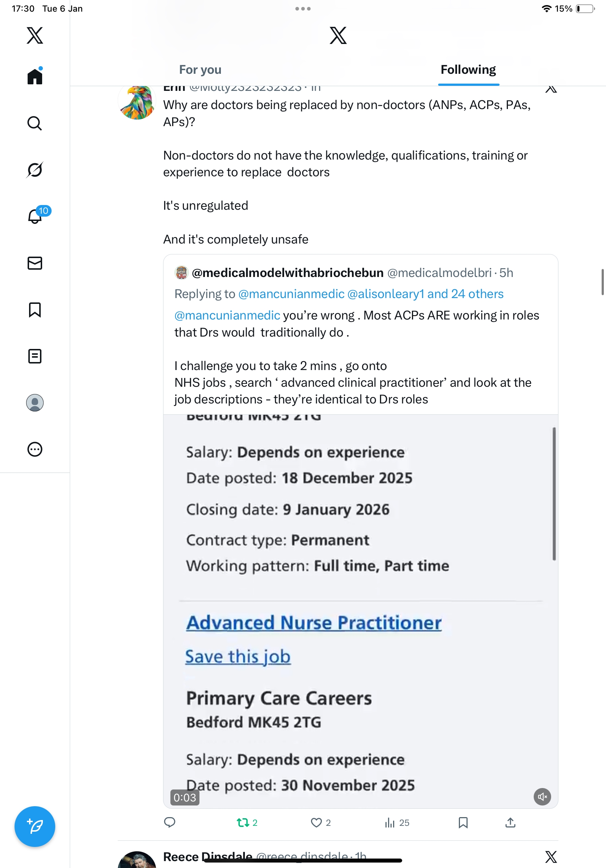
Task: Like the post with heart icon
Action: coord(316,823)
